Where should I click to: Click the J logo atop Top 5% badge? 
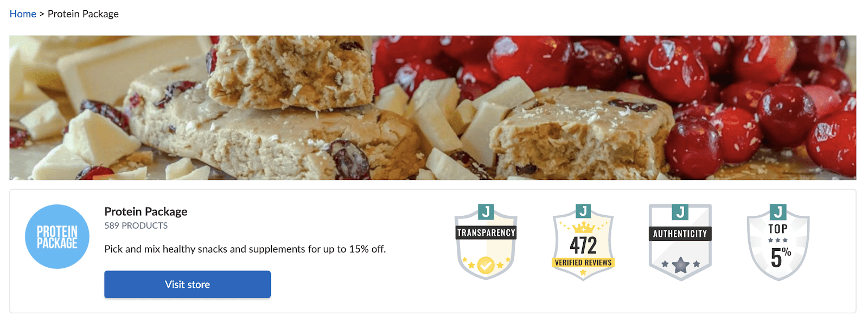tap(778, 211)
